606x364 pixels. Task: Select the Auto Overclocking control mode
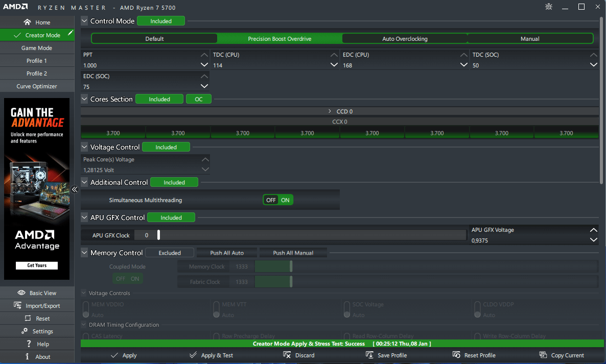405,39
